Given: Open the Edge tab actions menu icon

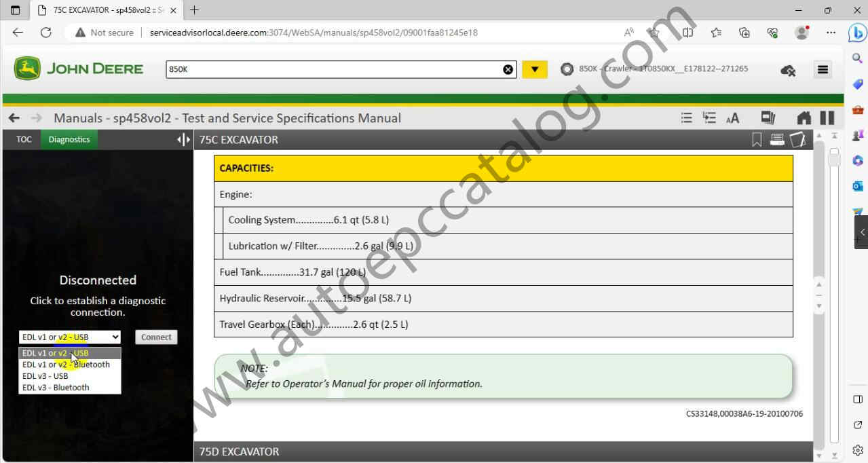Looking at the screenshot, I should (x=15, y=10).
